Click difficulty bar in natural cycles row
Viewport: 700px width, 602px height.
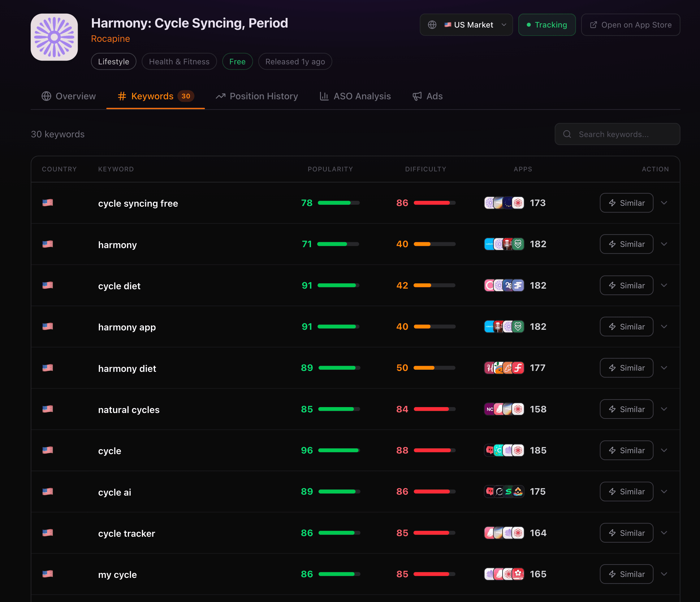coord(434,409)
